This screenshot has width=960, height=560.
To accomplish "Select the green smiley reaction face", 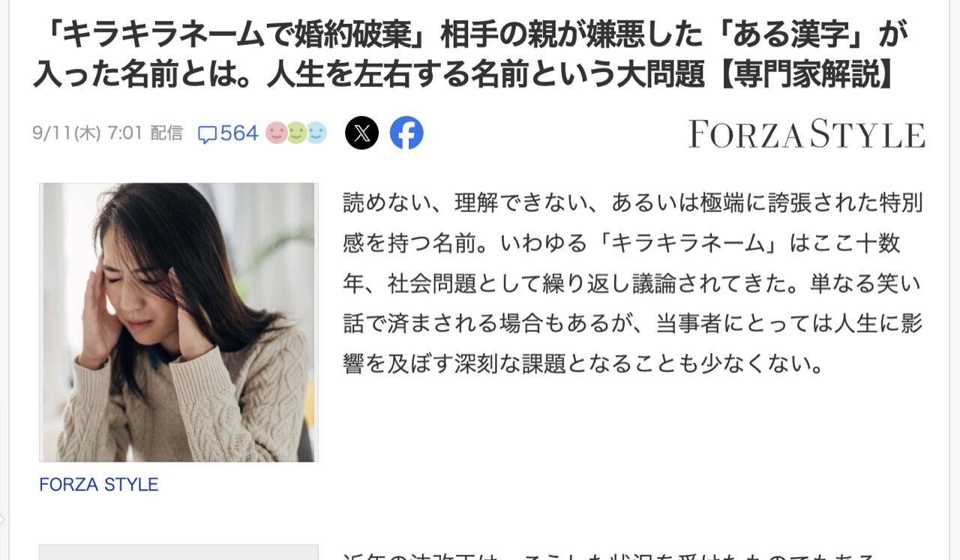I will coord(296,133).
